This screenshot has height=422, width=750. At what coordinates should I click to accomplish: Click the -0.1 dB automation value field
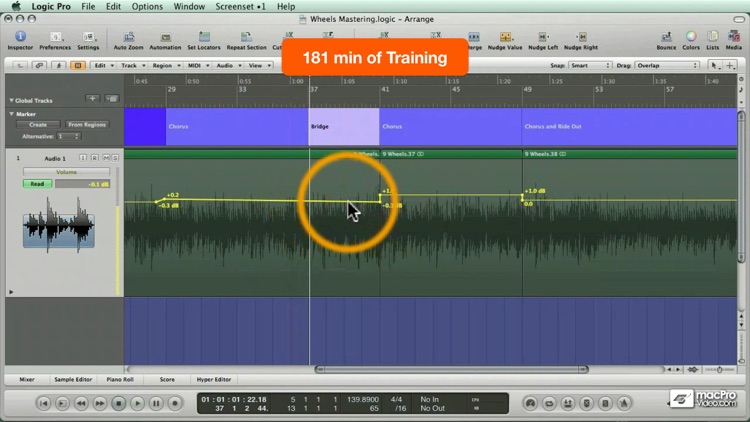click(82, 184)
